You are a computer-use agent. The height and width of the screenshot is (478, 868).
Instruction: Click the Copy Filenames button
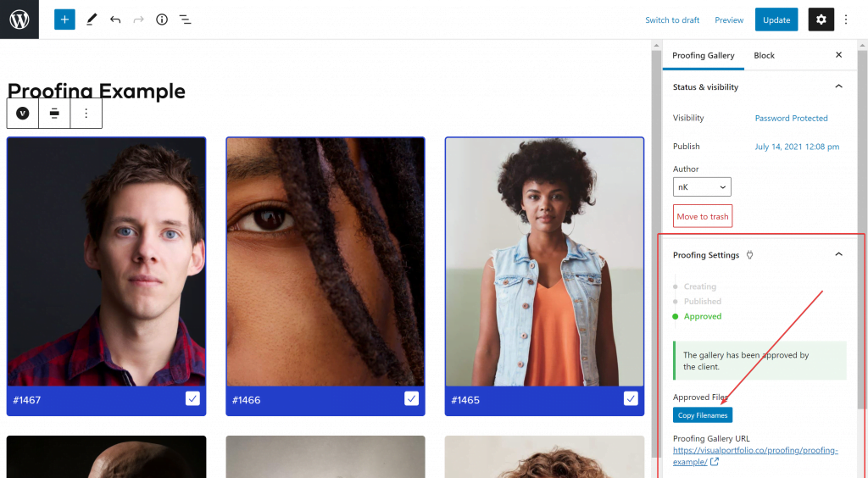tap(703, 415)
